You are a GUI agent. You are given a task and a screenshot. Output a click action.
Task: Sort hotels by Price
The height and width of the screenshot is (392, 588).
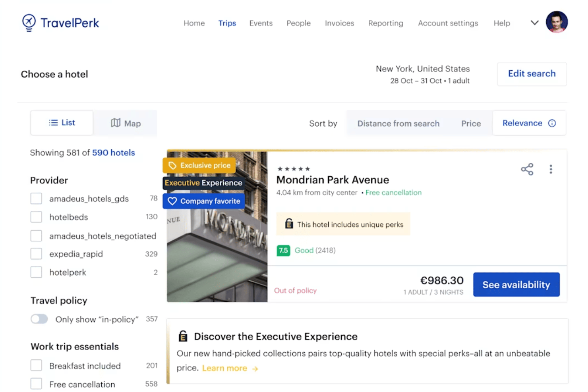click(471, 124)
